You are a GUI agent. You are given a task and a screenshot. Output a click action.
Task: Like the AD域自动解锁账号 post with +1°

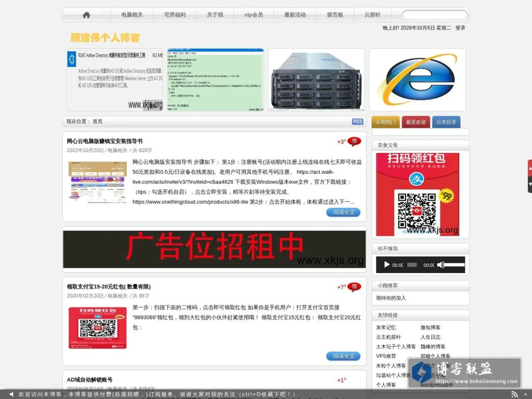pyautogui.click(x=341, y=380)
